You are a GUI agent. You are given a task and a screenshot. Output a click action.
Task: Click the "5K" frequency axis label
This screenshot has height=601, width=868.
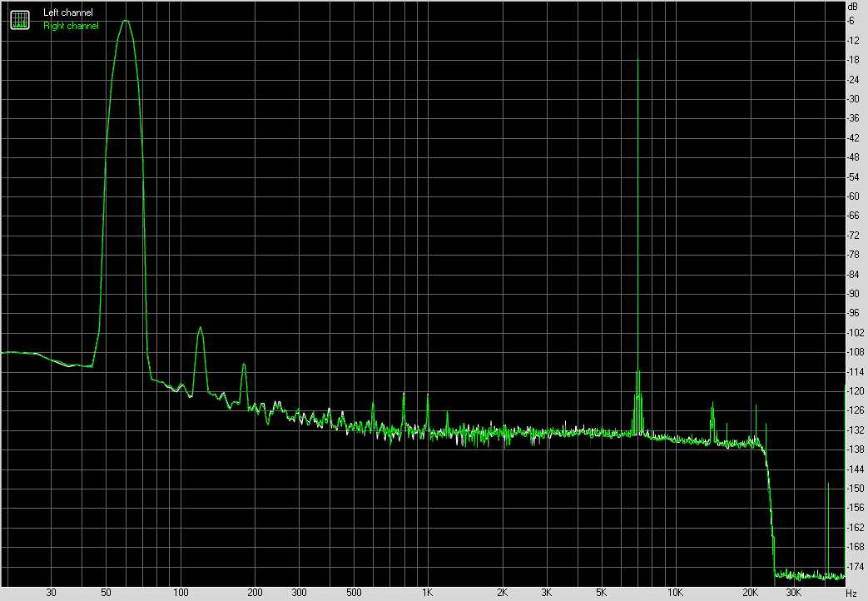601,593
